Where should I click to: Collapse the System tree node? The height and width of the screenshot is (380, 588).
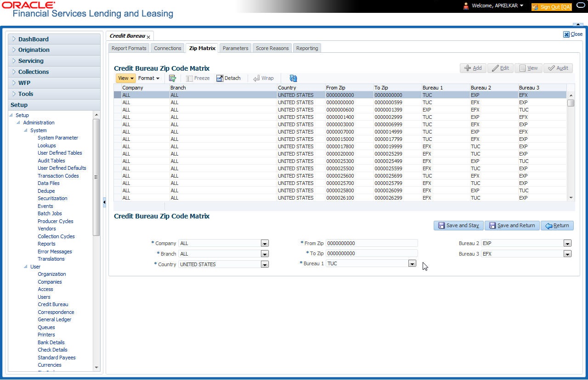[26, 131]
